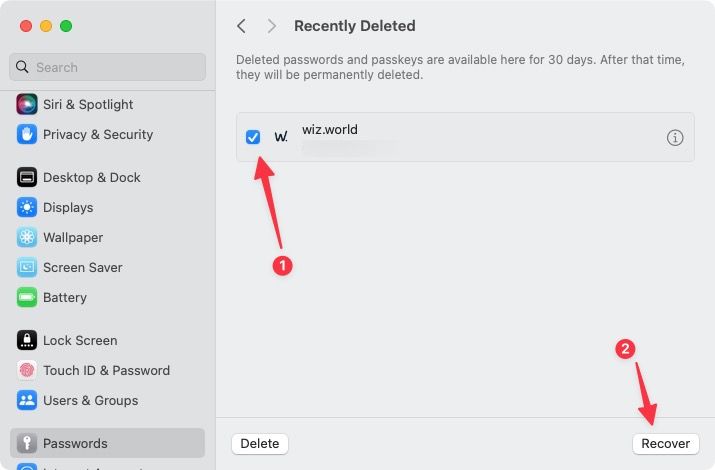Click the Siri & Spotlight icon

click(x=27, y=104)
